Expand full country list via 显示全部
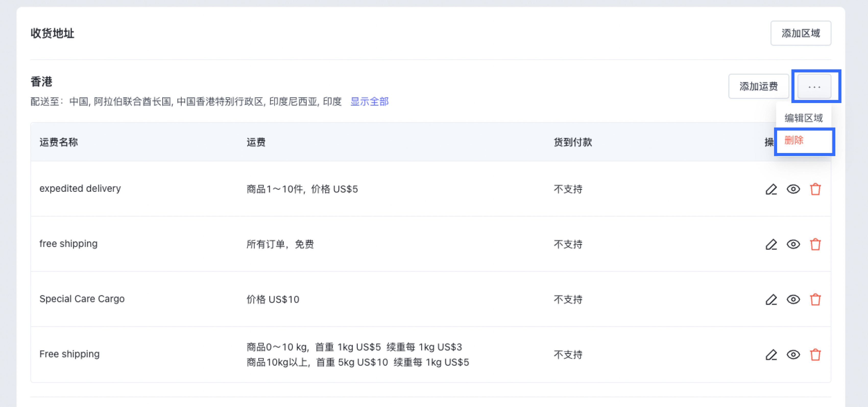The width and height of the screenshot is (868, 407). pos(369,101)
